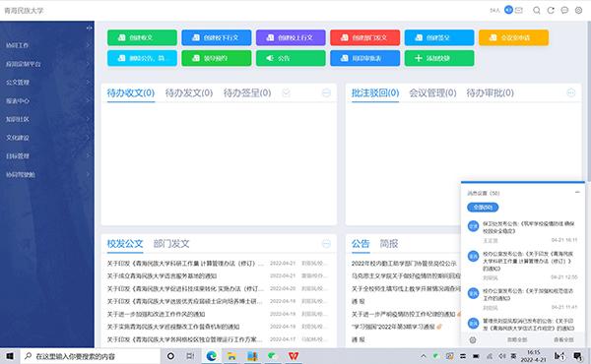
Task: Open WPS Office from the taskbar
Action: [294, 356]
